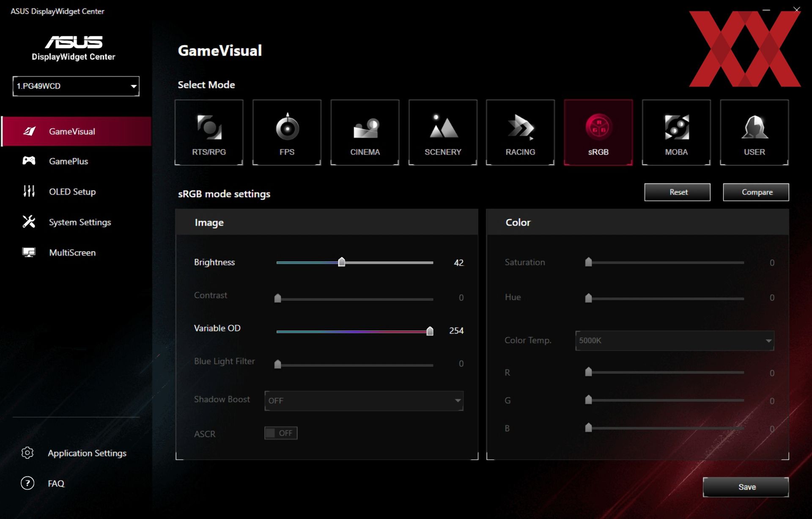812x519 pixels.
Task: Close the DisplayWidget Center window
Action: [x=797, y=9]
